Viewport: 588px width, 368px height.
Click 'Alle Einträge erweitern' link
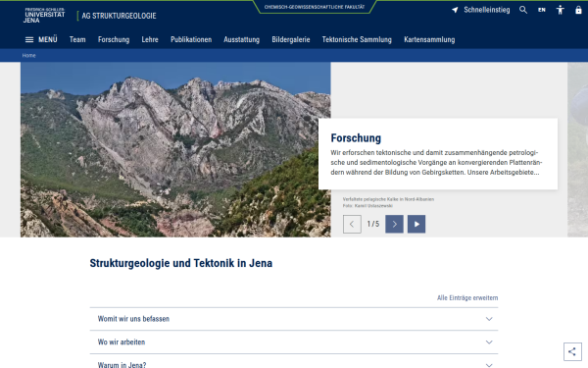coord(467,297)
